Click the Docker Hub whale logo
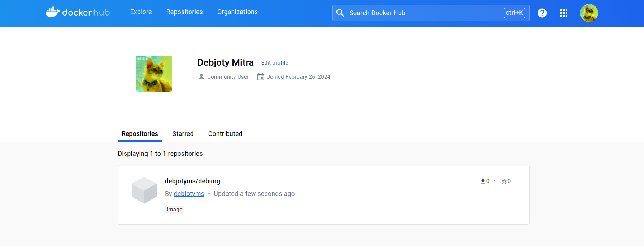644x246 pixels. [78, 12]
